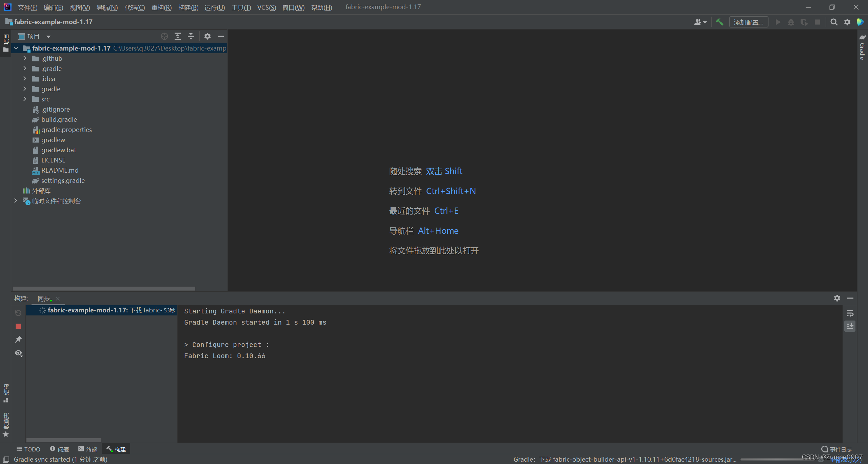Click expand all icon in project panel
This screenshot has width=868, height=464.
tap(177, 36)
